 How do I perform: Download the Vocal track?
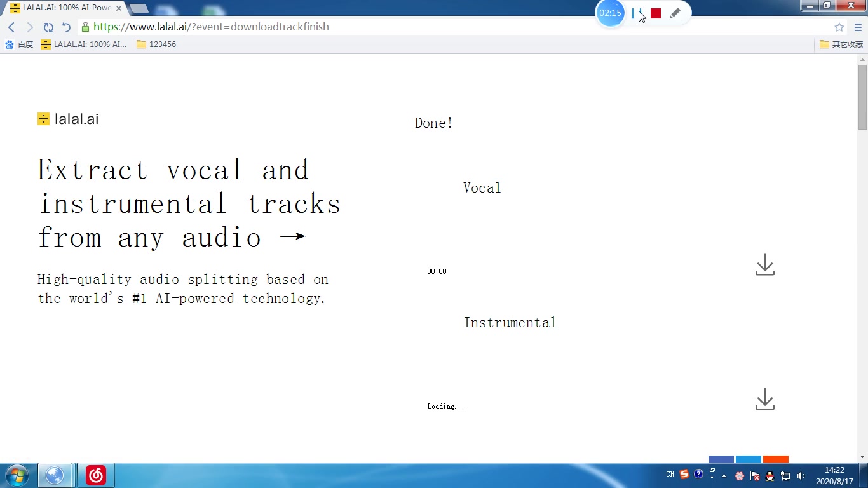pos(765,264)
